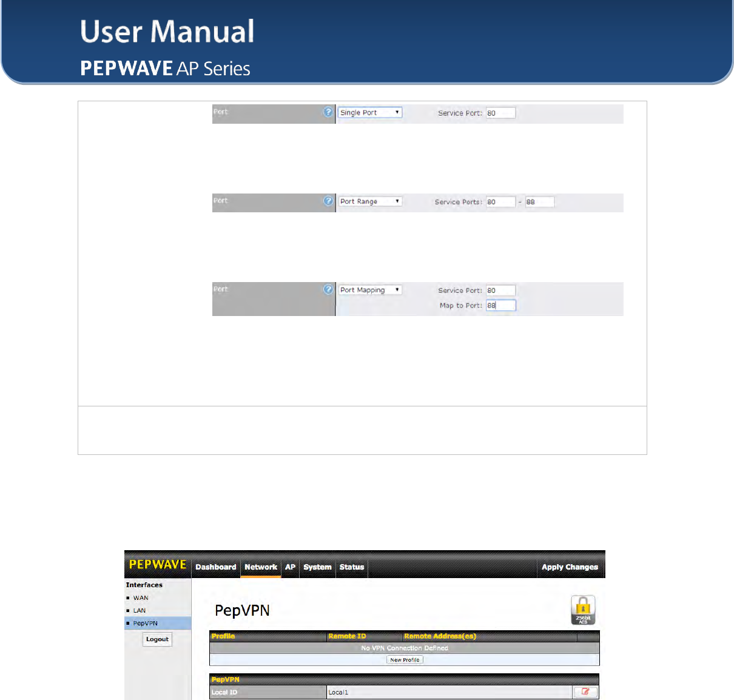Click help icon beside Port Mapping row
Viewport: 734px width, 700px height.
pos(328,289)
